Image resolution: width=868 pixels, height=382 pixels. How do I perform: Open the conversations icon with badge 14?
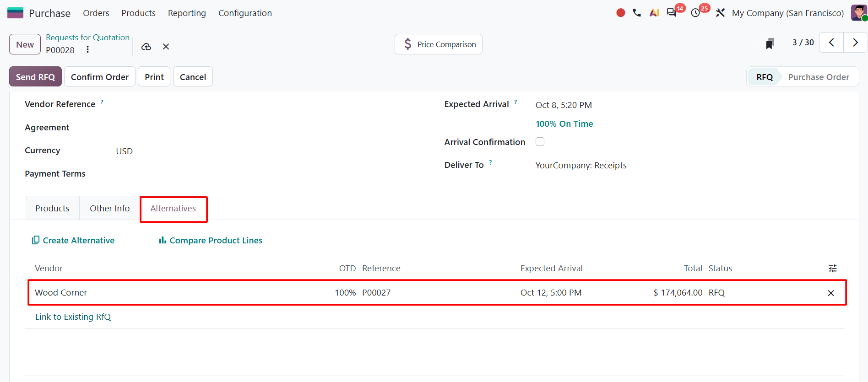[x=672, y=13]
